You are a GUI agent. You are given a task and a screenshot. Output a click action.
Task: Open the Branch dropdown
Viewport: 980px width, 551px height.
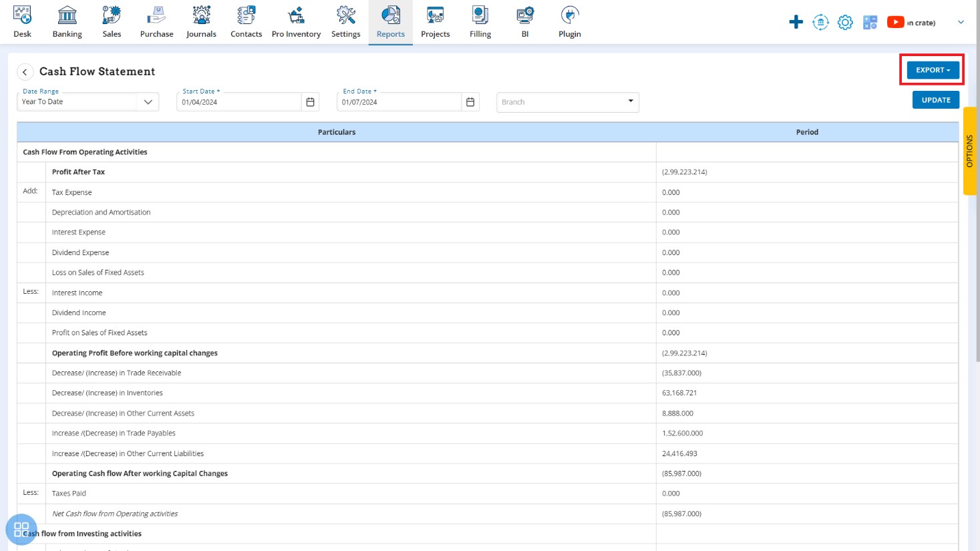pyautogui.click(x=567, y=102)
